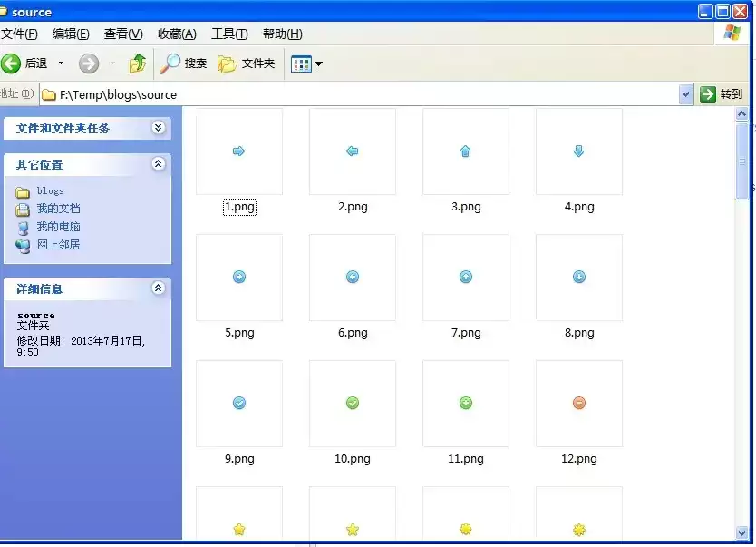Select round up arrow thumbnail 7.png
This screenshot has width=756, height=547.
click(466, 278)
